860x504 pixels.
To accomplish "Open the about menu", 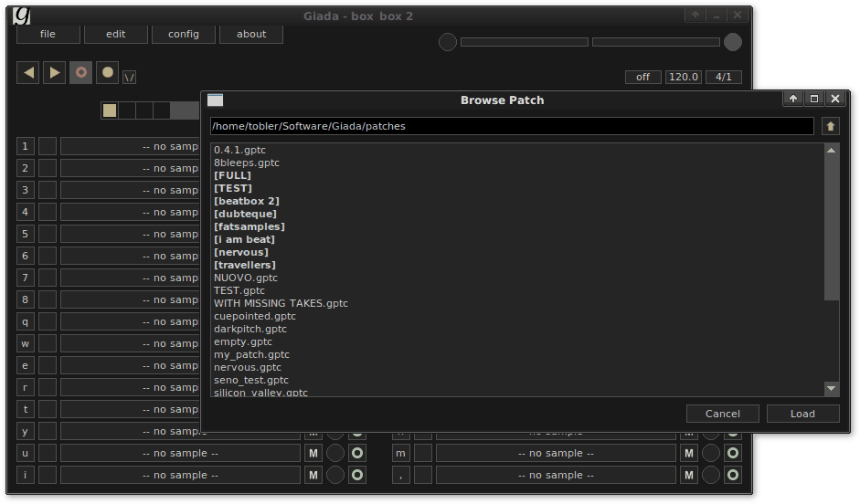I will pos(251,34).
